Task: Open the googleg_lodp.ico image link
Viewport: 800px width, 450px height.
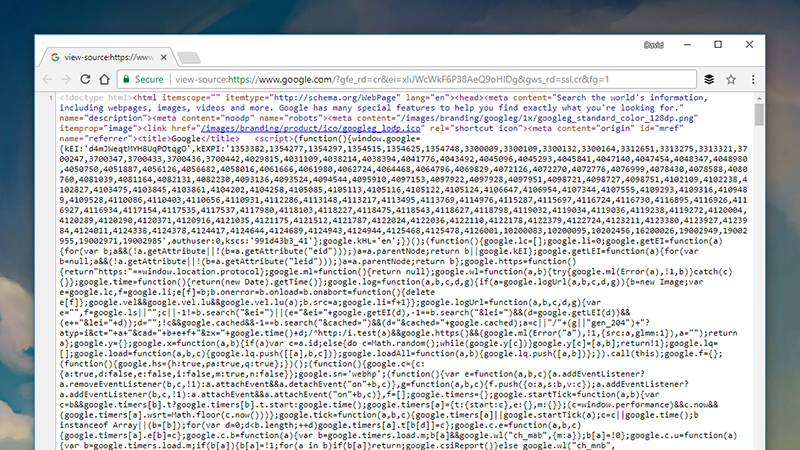Action: click(311, 128)
